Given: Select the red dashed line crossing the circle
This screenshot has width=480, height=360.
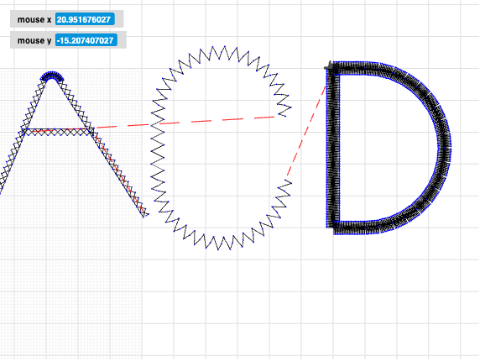Looking at the screenshot, I should 185,122.
